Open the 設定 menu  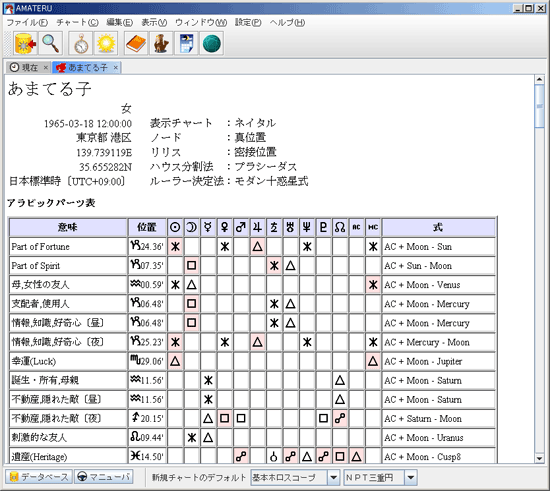coord(248,23)
